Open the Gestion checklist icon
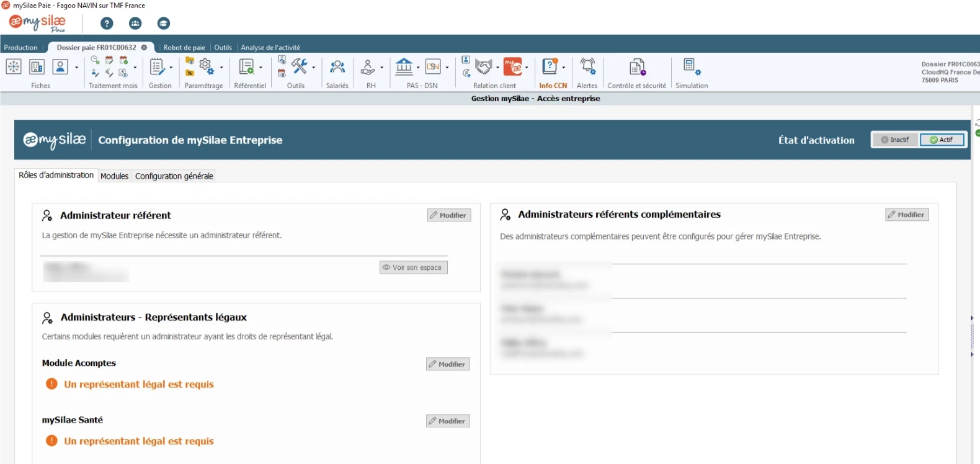 pos(158,66)
